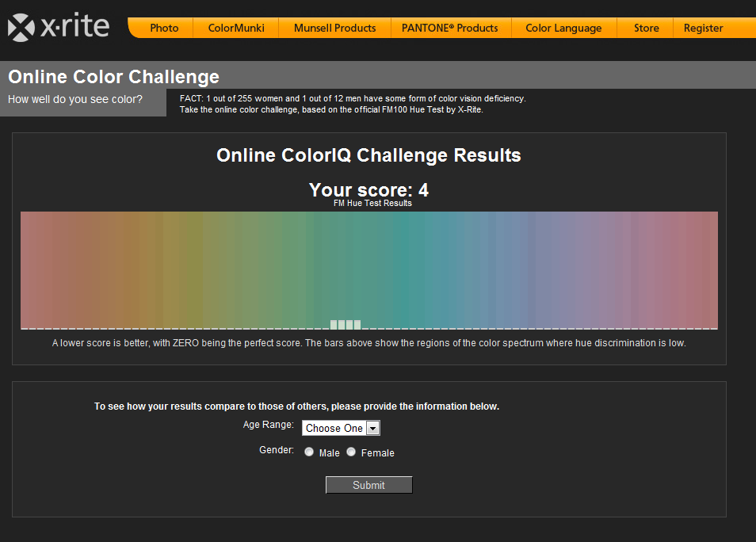Screen dimensions: 756x542
Task: Click the "Your score: 4" heading
Action: (368, 190)
